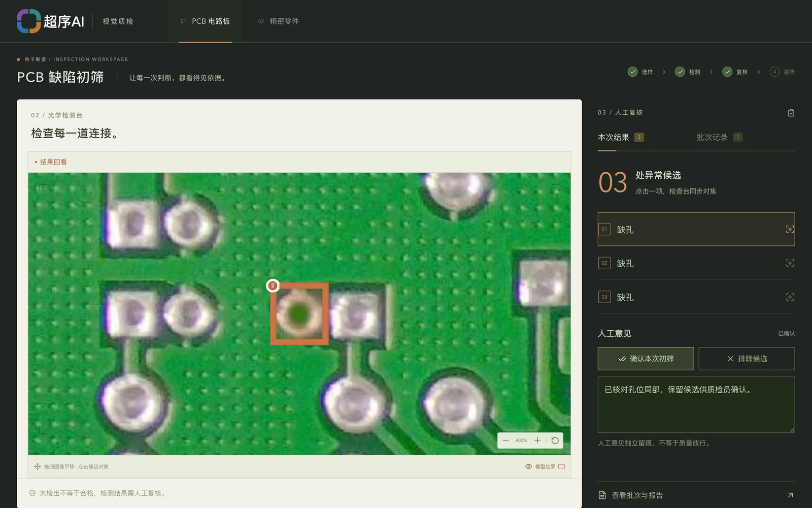This screenshot has width=812, height=508.
Task: Focus icon on candidate 01 row
Action: tap(790, 229)
